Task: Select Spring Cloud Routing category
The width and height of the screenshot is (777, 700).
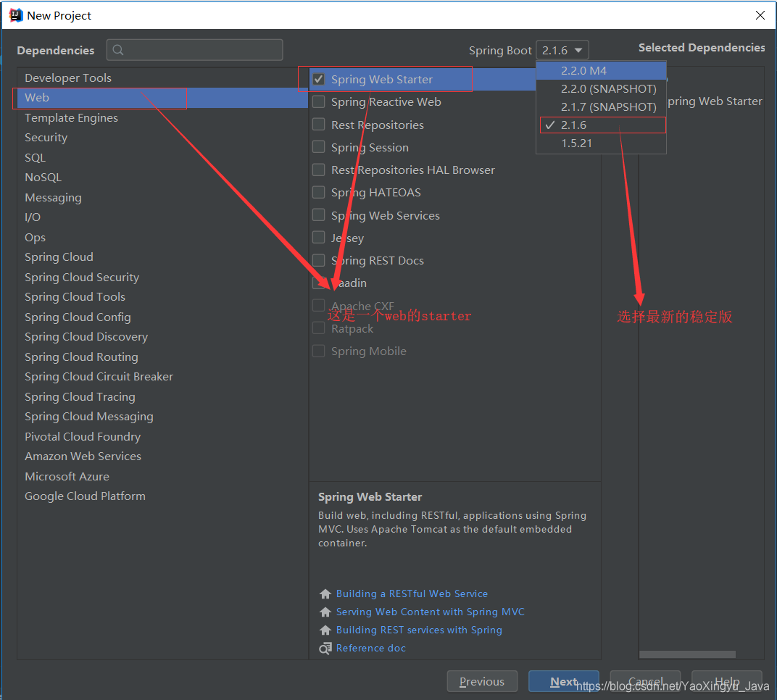Action: [x=162, y=357]
